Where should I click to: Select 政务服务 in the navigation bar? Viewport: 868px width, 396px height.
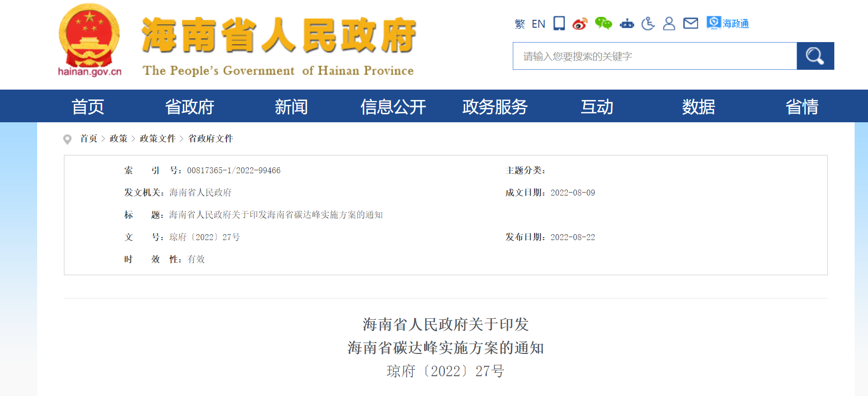494,106
